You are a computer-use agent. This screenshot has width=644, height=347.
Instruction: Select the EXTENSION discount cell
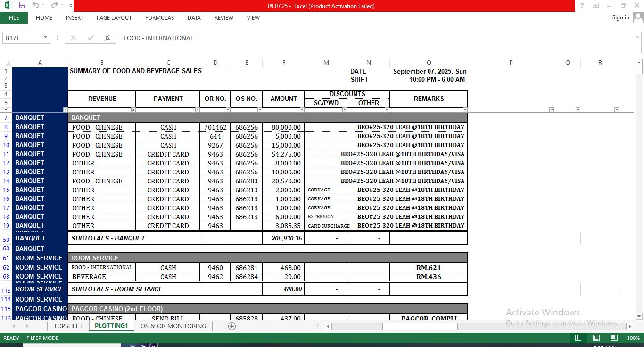click(326, 217)
